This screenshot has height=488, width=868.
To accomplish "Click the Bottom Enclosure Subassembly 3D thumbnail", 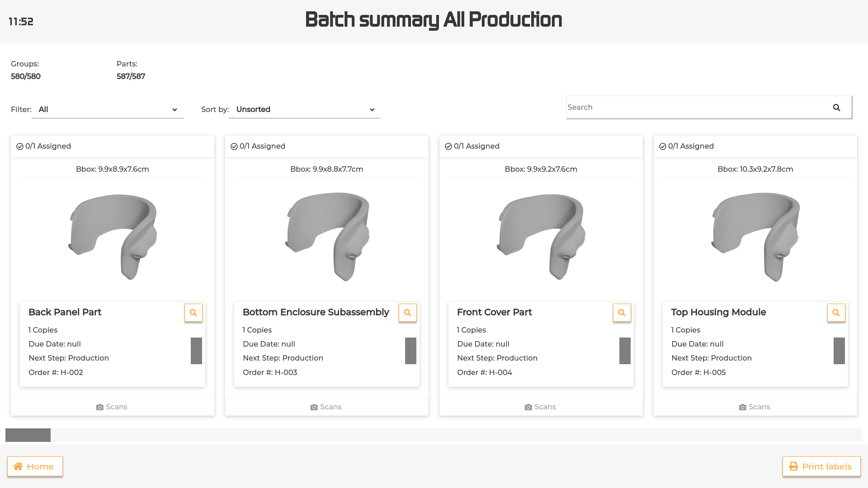I will (x=327, y=237).
